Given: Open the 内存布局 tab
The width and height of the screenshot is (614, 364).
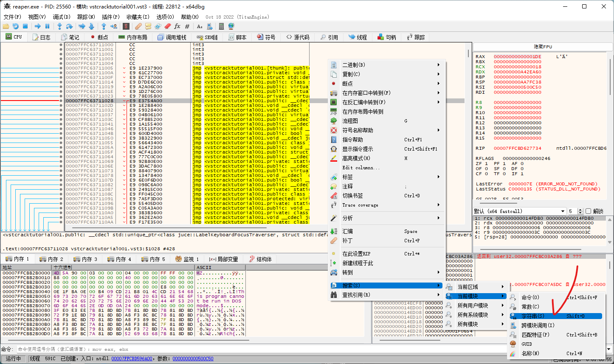Looking at the screenshot, I should [133, 37].
